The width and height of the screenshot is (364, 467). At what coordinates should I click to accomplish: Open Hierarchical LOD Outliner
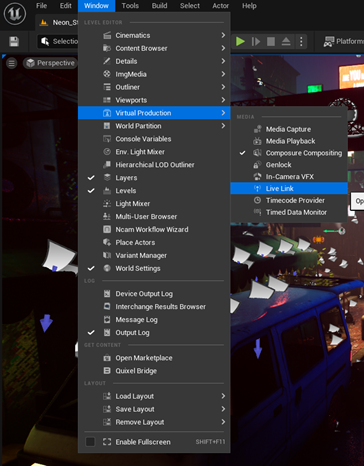[x=154, y=165]
